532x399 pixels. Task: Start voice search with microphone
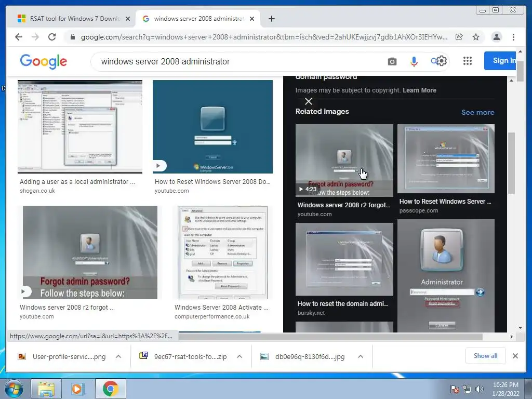tap(414, 61)
